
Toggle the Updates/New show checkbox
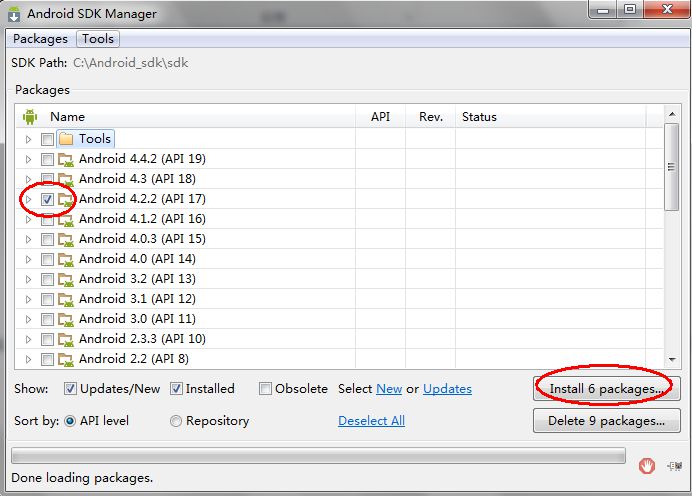click(70, 389)
